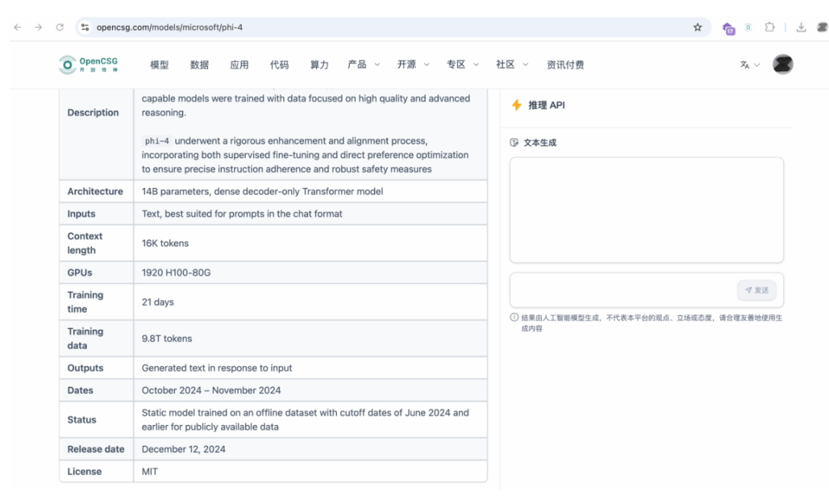The width and height of the screenshot is (829, 504).
Task: Expand the 产品 dropdown menu
Action: point(364,64)
